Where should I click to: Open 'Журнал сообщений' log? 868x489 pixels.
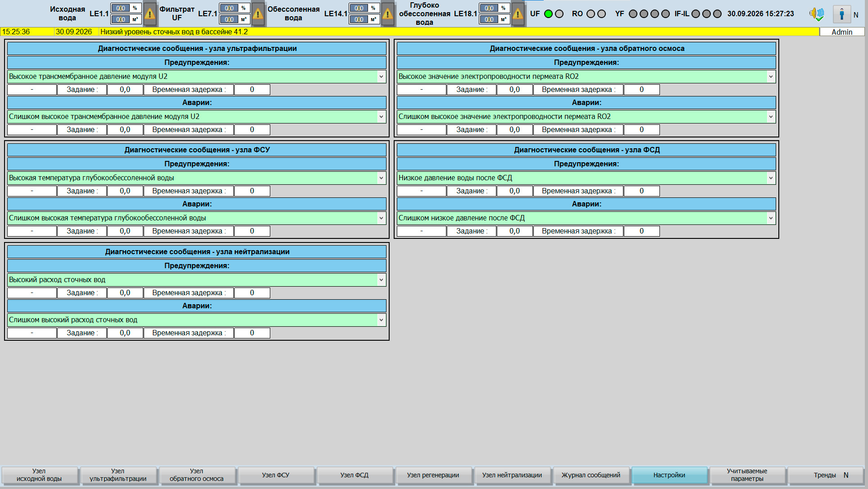(591, 475)
